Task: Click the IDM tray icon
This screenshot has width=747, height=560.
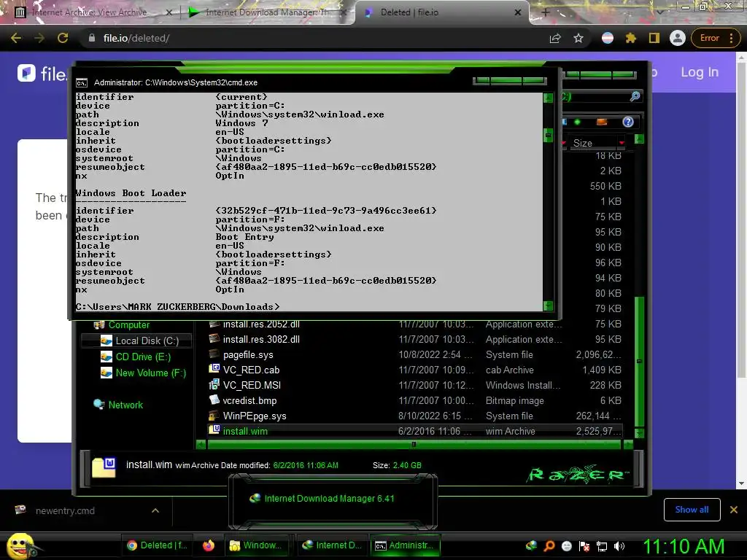Action: (531, 545)
